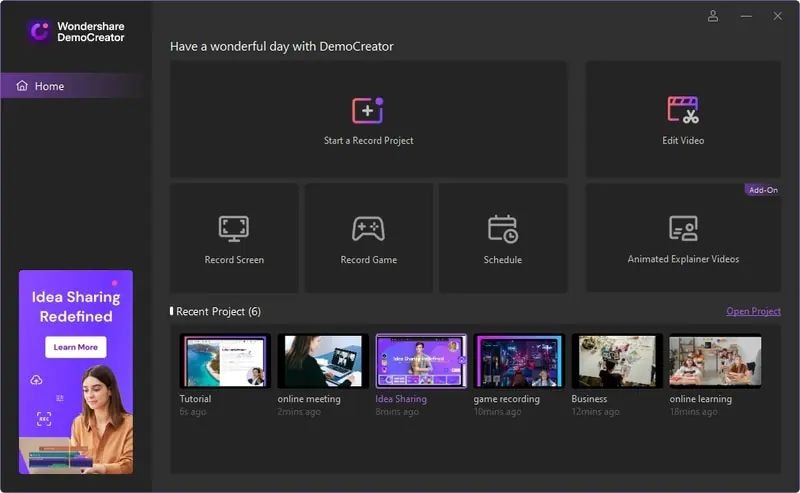The image size is (800, 493).
Task: Open the Open Project link
Action: [753, 311]
